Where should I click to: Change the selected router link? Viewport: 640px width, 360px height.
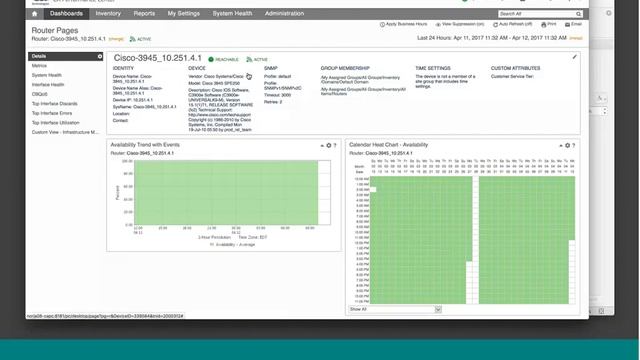pos(116,39)
